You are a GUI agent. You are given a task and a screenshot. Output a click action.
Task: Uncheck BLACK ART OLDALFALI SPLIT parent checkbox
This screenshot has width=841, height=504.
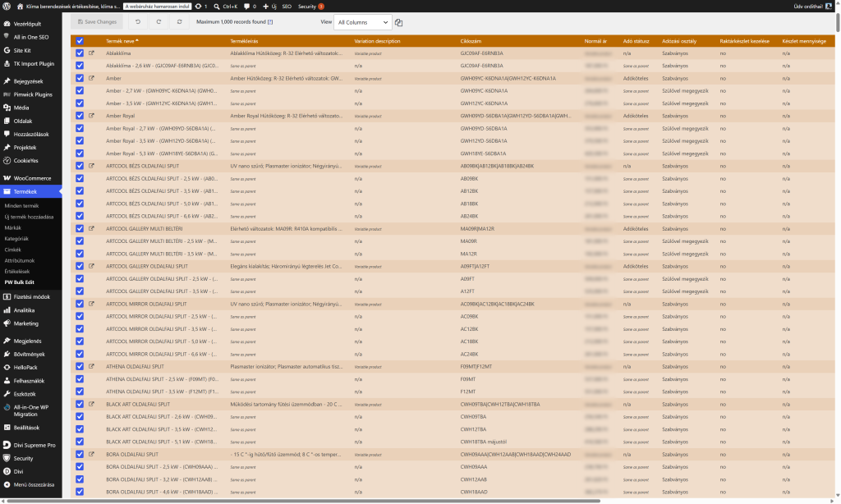[x=80, y=405]
